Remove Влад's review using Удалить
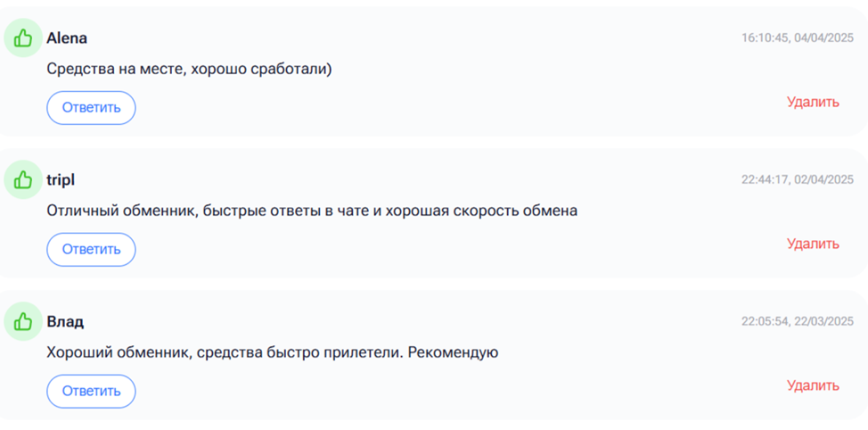This screenshot has width=868, height=430. (x=812, y=385)
